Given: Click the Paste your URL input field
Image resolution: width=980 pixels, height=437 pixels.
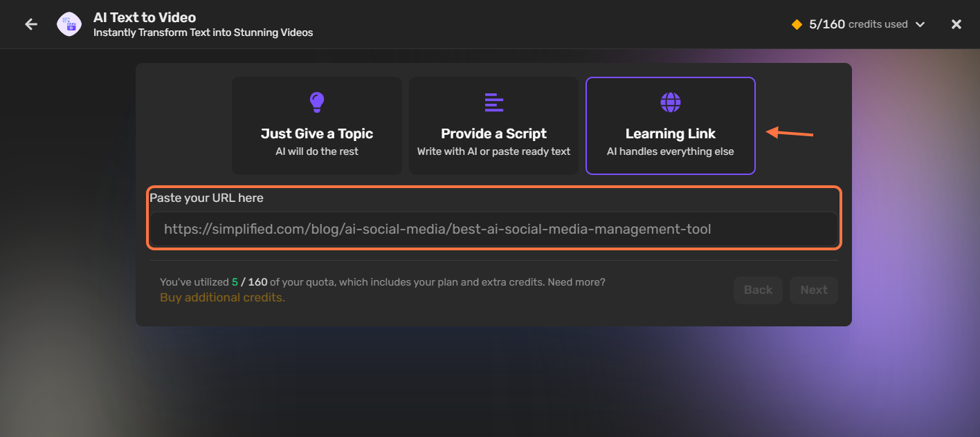Looking at the screenshot, I should point(493,229).
